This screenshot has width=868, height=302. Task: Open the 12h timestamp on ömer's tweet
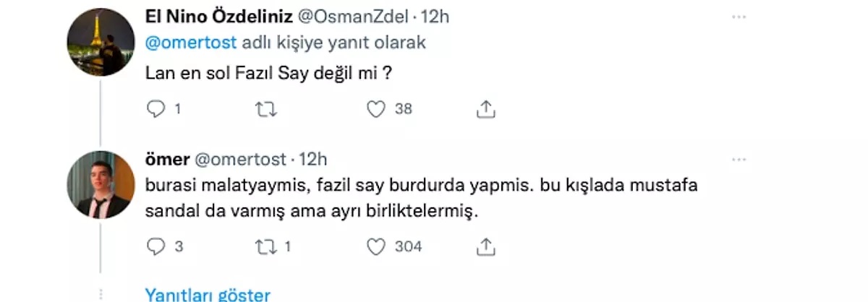[313, 158]
